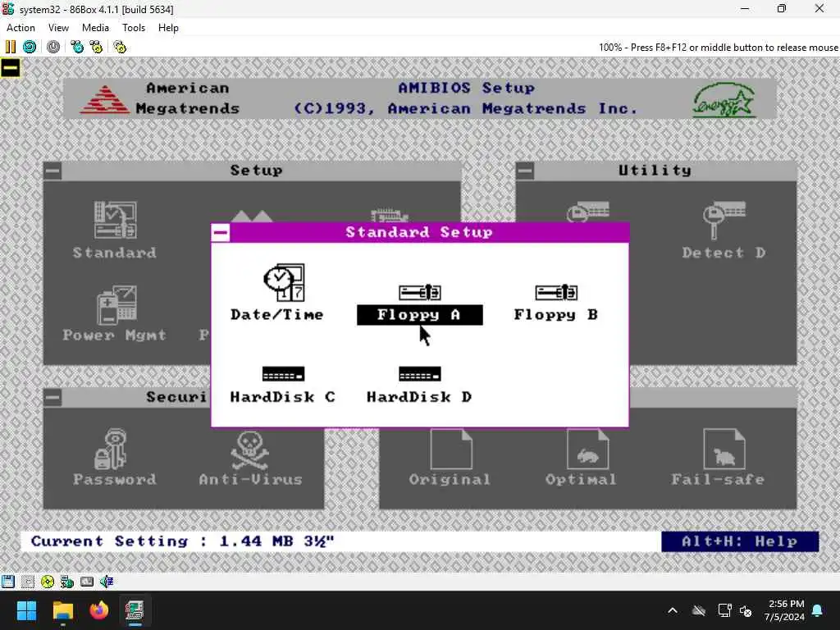Open the View menu
The image size is (840, 630).
click(58, 28)
